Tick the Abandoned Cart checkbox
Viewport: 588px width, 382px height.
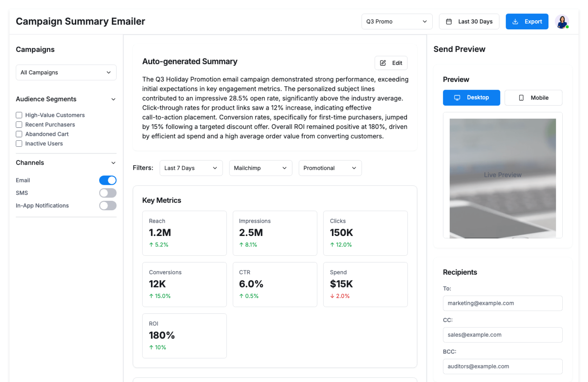point(19,134)
